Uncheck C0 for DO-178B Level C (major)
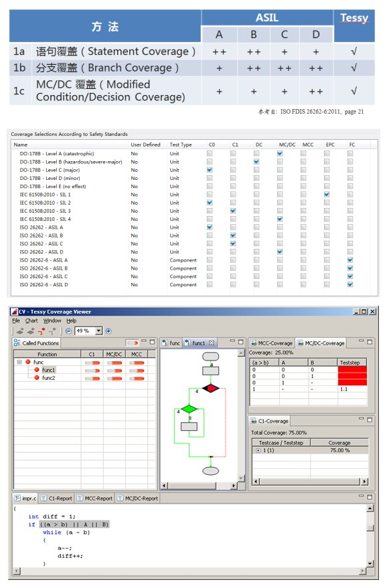Image resolution: width=387 pixels, height=588 pixels. pyautogui.click(x=210, y=170)
